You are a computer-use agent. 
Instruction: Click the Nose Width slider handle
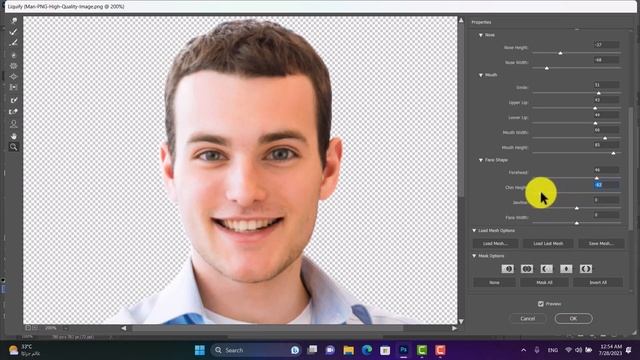coord(547,68)
